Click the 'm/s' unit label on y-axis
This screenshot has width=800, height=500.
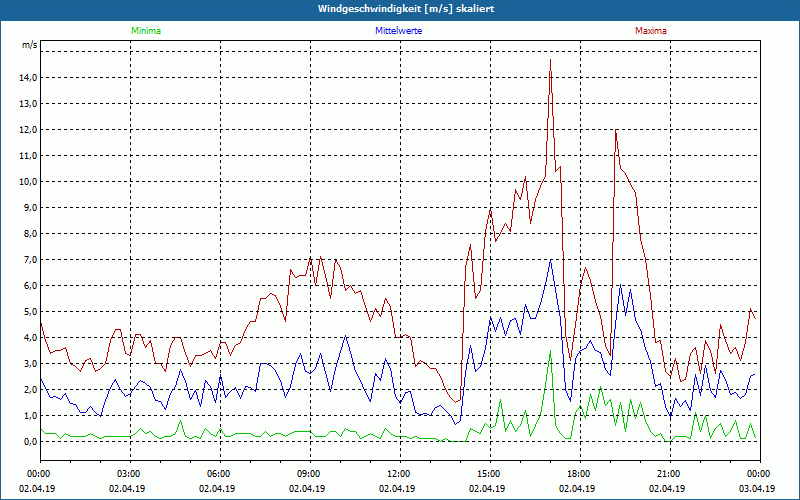29,45
